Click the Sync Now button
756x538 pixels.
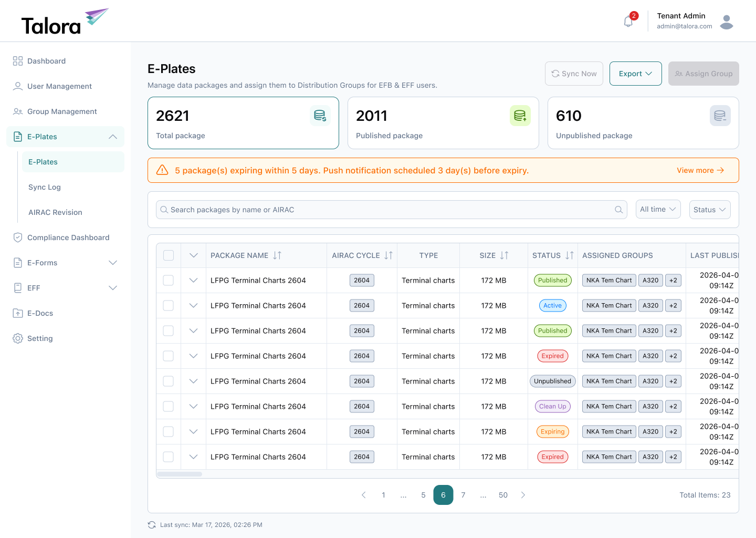574,74
